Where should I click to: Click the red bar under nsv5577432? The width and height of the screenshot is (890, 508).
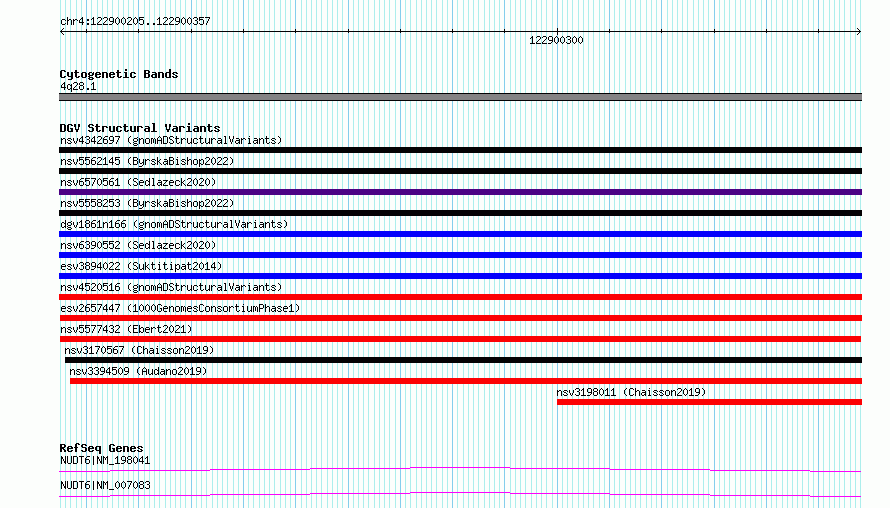click(x=460, y=339)
